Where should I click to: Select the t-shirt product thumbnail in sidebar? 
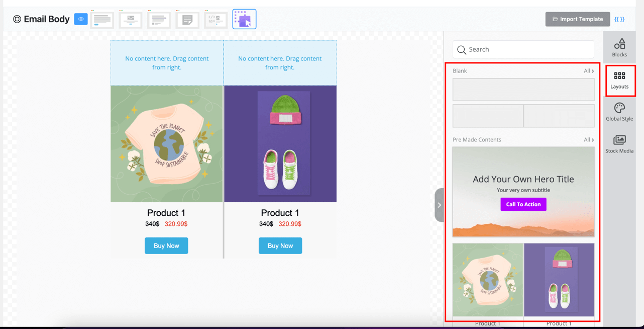488,280
